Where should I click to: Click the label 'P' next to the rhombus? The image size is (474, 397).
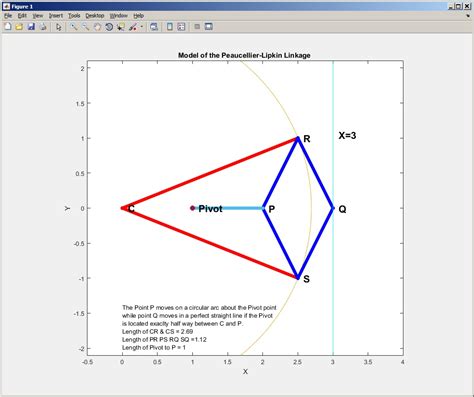tap(272, 209)
